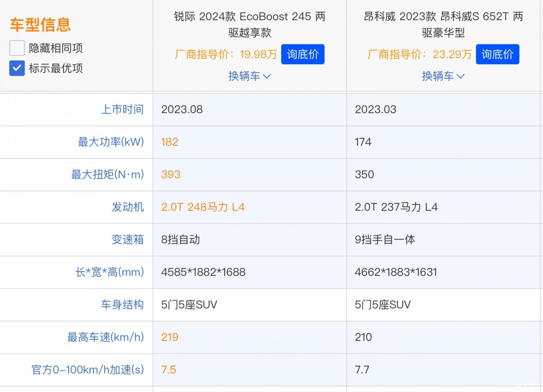Screen dimensions: 543x392
Task: Select 5门5座SUV cell in 昂科威 column
Action: coord(383,305)
